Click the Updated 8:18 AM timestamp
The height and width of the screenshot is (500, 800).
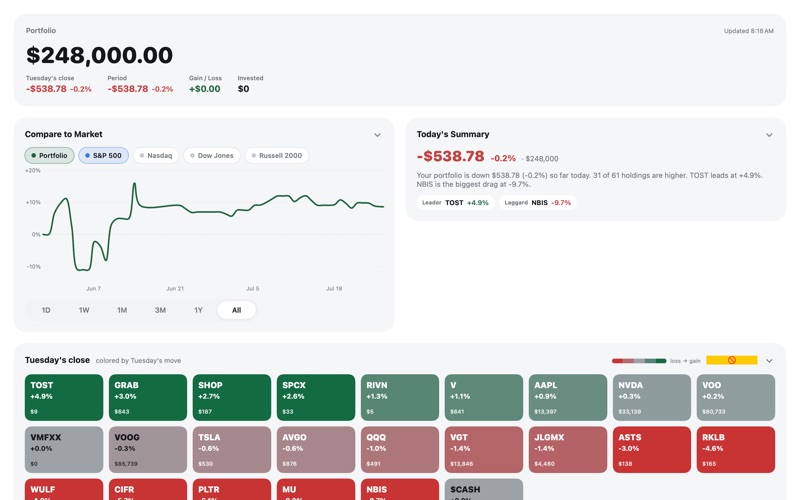(x=748, y=31)
